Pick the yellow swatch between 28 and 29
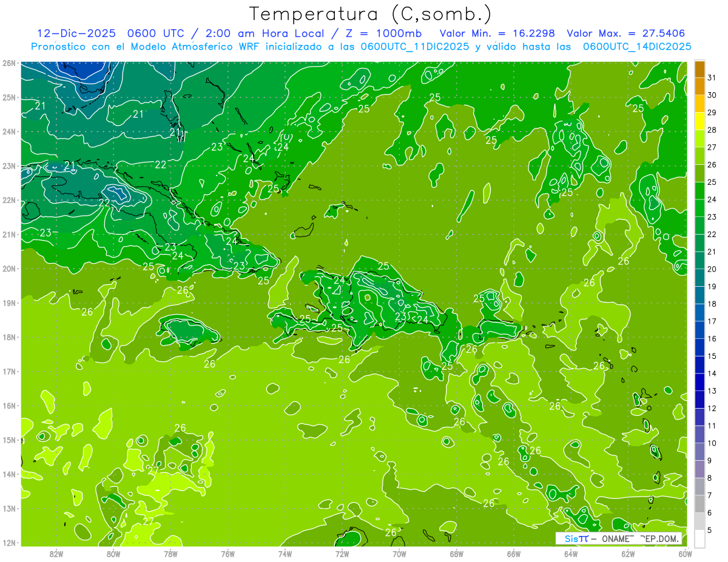 coord(699,122)
